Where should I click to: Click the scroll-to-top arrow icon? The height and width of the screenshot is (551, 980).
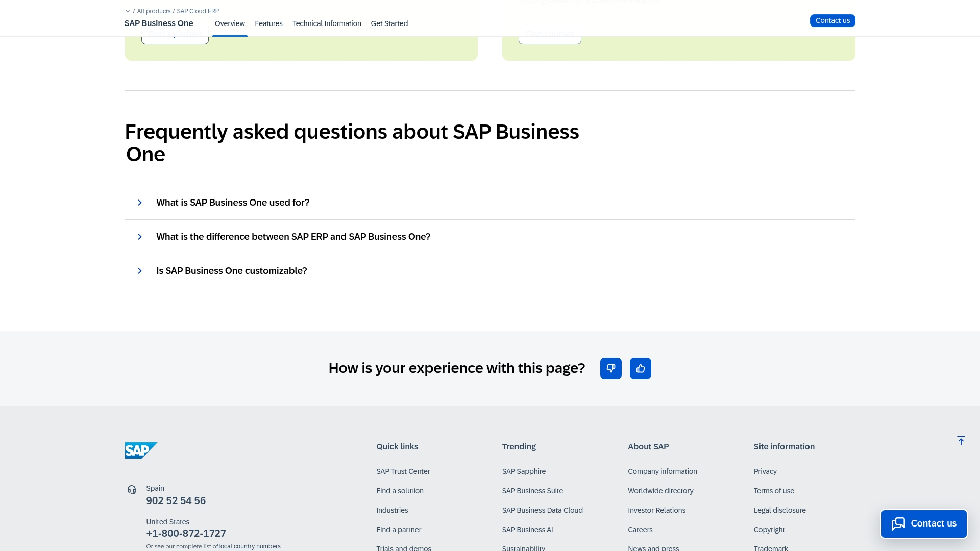pyautogui.click(x=961, y=441)
